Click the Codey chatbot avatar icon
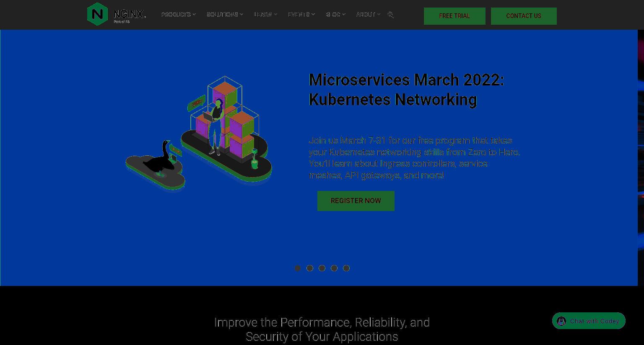This screenshot has width=644, height=345. (561, 321)
